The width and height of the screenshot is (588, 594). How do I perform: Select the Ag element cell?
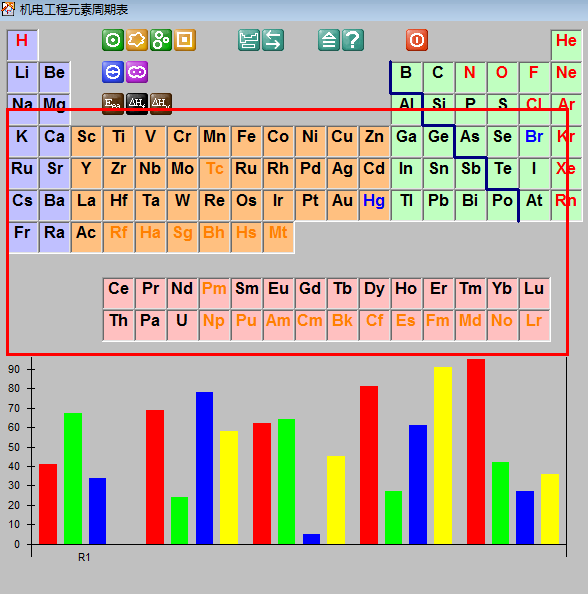tap(342, 173)
